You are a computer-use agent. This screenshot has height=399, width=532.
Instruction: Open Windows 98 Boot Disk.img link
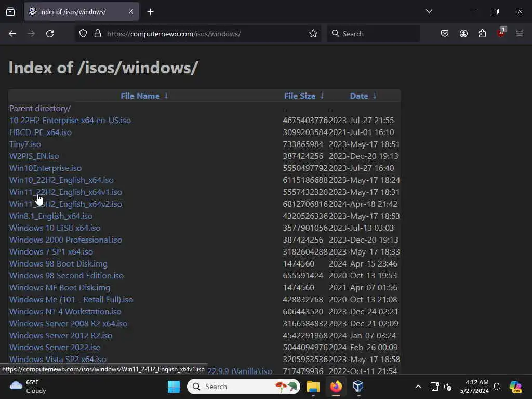pyautogui.click(x=58, y=263)
